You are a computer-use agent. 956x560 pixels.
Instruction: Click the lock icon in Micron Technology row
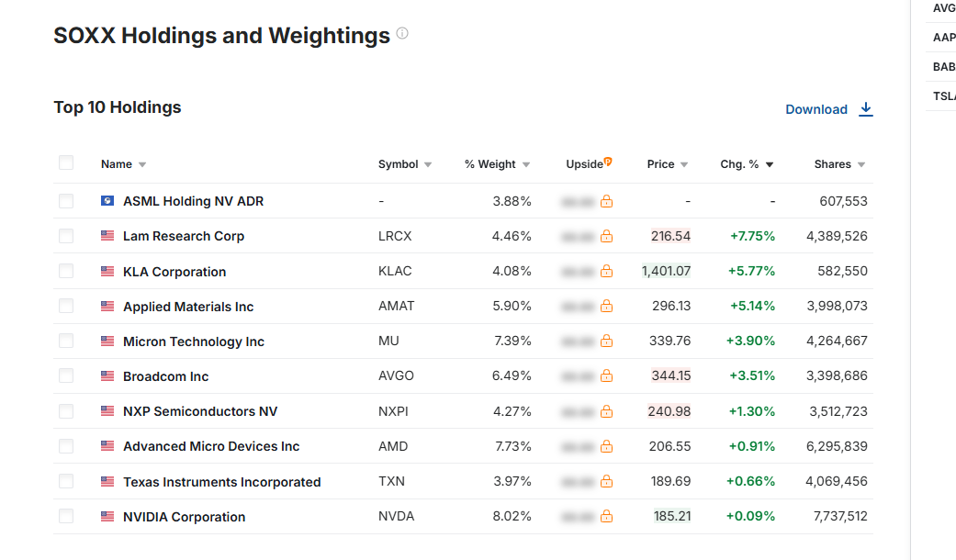[x=606, y=341]
